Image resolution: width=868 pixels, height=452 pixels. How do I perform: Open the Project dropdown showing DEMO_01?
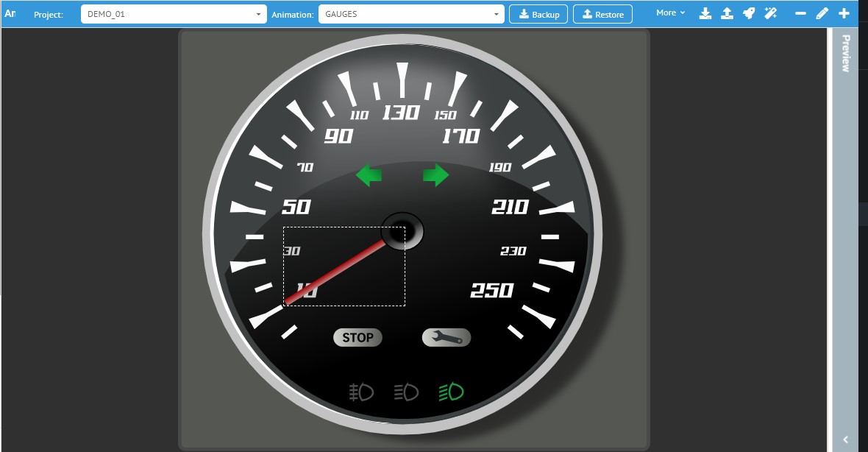[174, 14]
